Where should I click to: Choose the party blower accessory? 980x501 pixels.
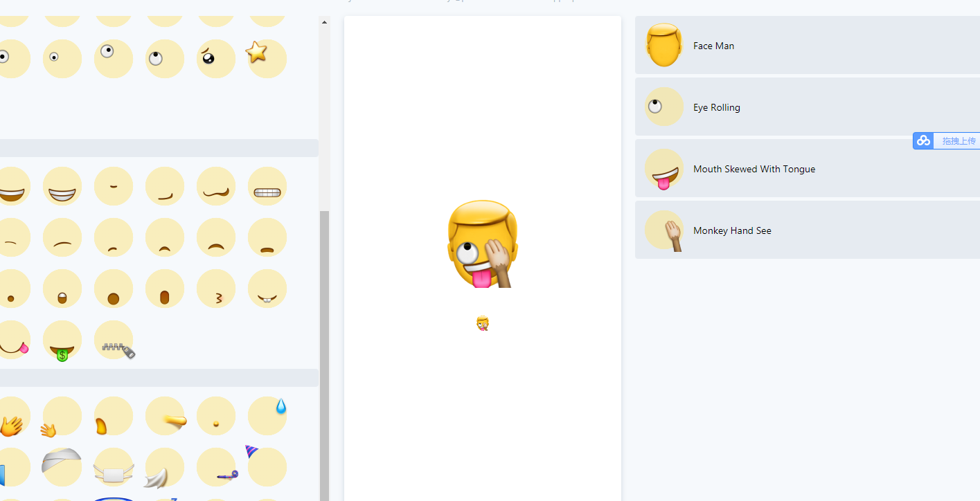point(216,467)
